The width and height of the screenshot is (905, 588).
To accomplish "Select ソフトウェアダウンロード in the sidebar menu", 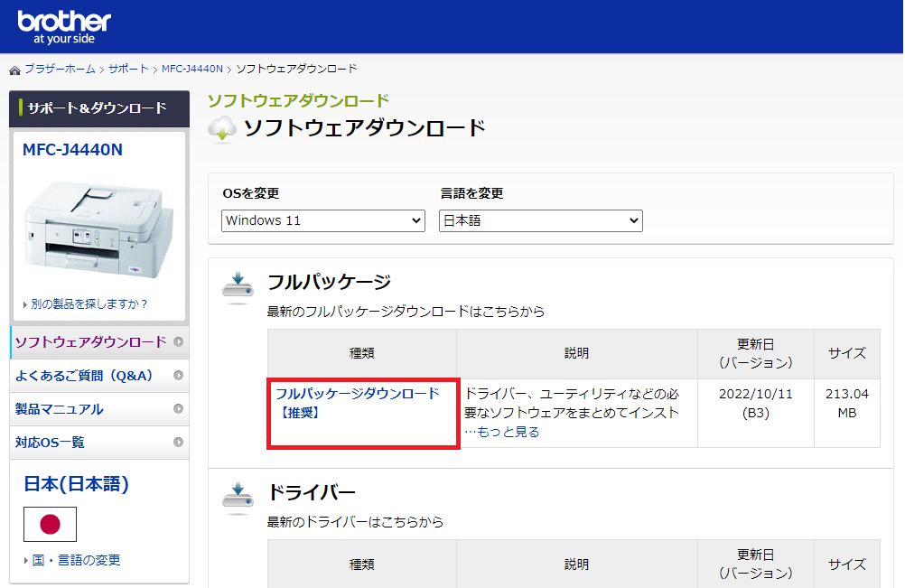I will [x=90, y=341].
